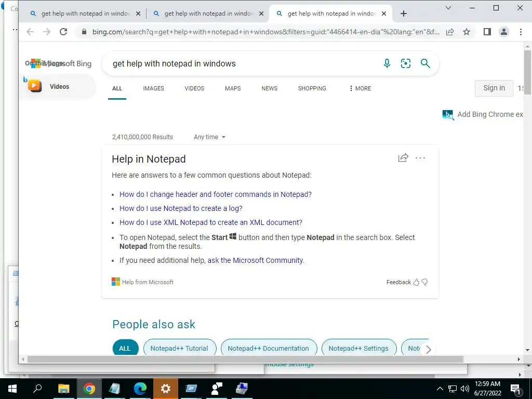Open Videos in the left sidebar
The width and height of the screenshot is (532, 399).
tap(58, 87)
